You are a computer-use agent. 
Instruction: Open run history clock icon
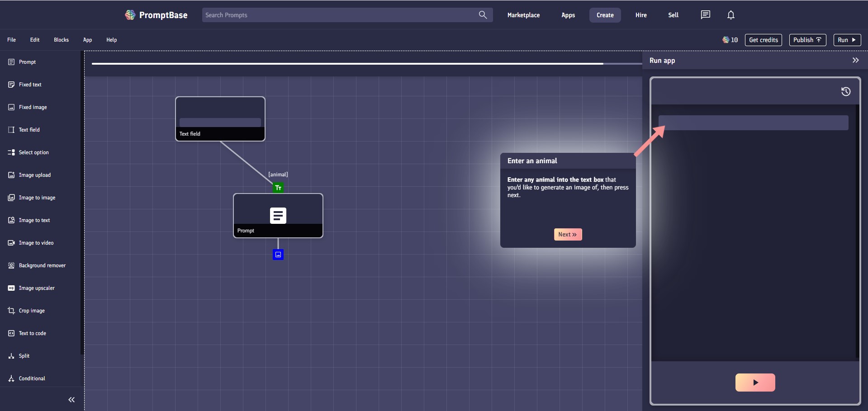click(x=846, y=92)
